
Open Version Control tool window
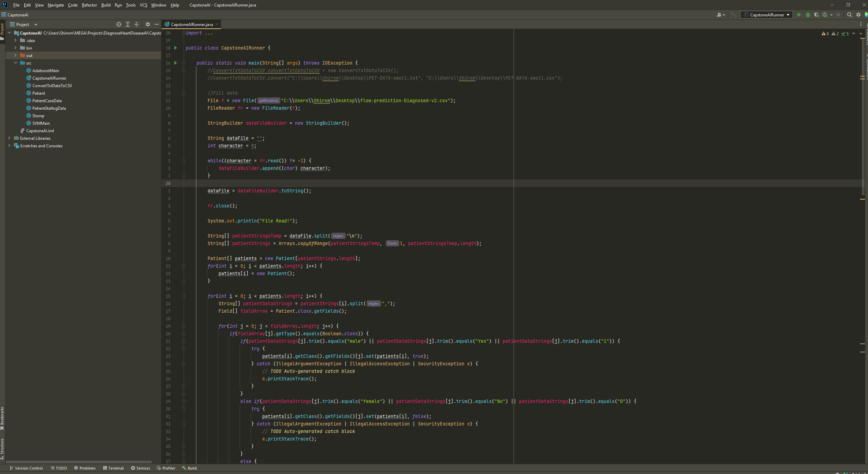[26, 468]
